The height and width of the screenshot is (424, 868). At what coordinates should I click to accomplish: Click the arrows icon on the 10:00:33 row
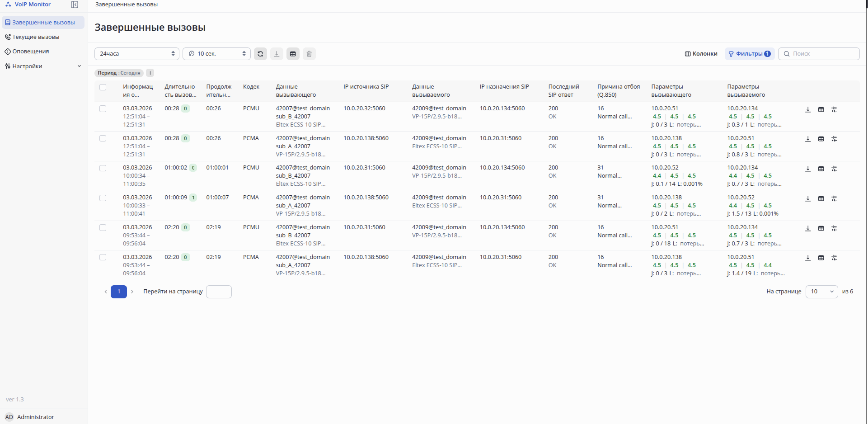pos(834,198)
